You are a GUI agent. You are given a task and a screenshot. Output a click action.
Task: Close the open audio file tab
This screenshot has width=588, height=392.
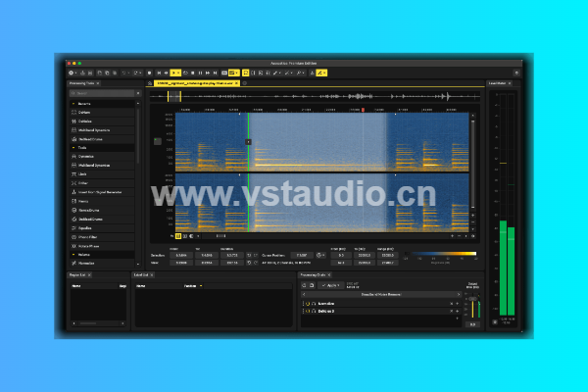236,83
